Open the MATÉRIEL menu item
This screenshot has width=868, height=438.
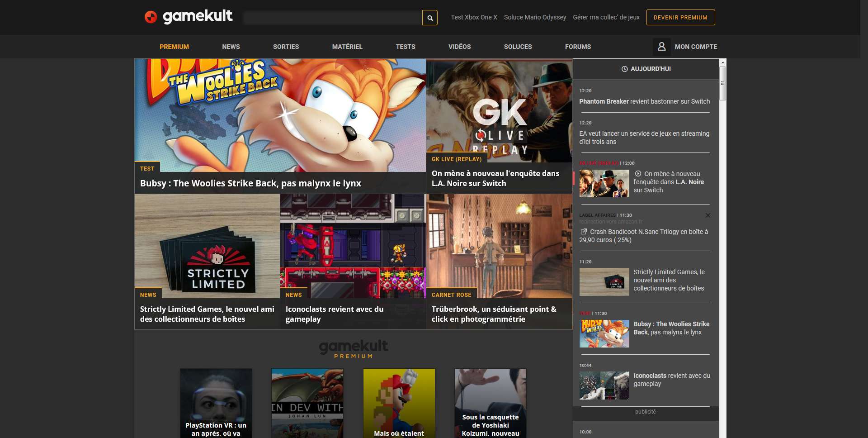347,47
